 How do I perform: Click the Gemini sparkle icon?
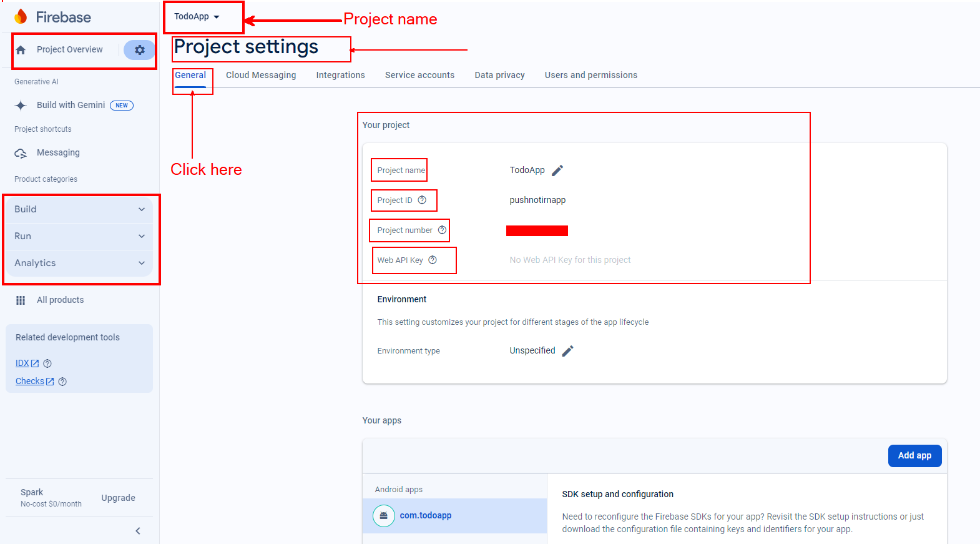click(x=21, y=106)
